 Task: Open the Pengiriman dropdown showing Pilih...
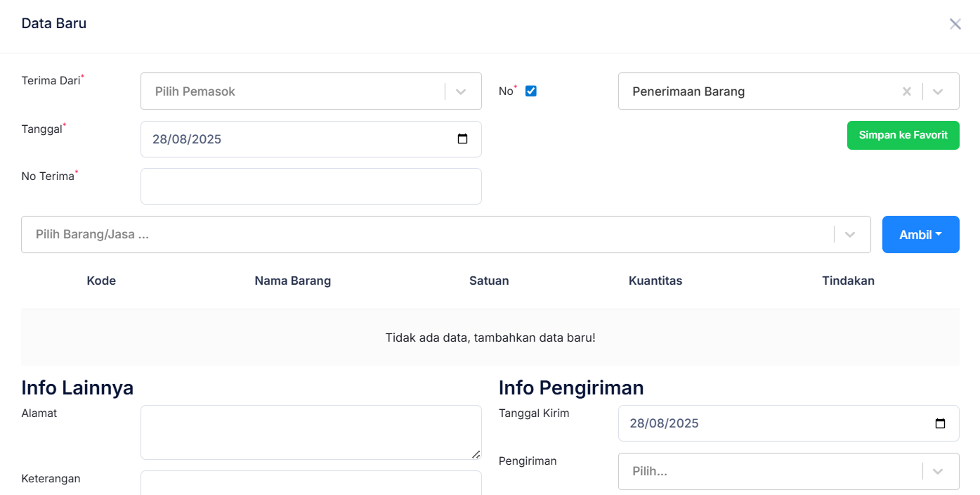coord(773,471)
